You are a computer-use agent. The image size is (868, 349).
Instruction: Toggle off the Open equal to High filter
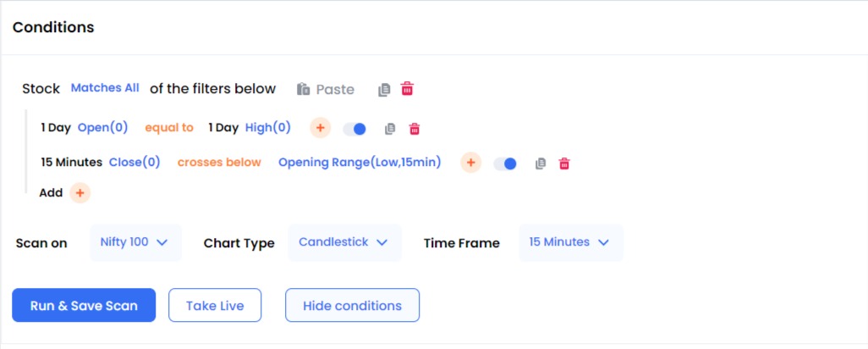(x=354, y=129)
